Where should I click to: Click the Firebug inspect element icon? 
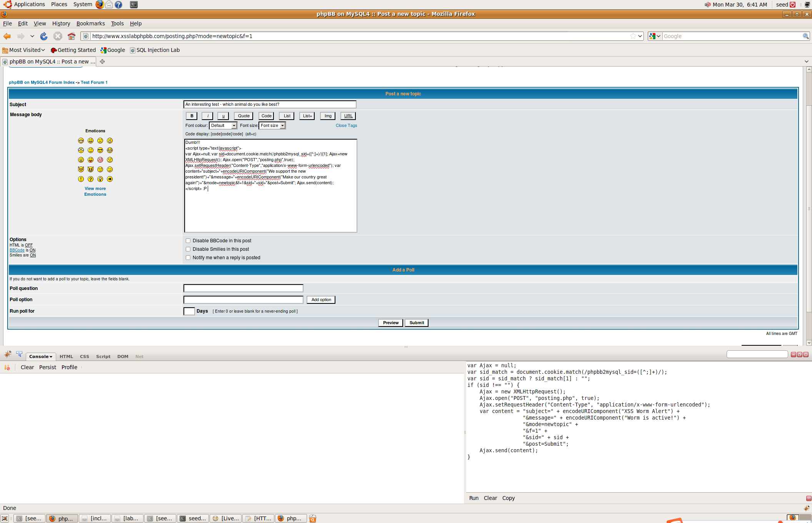pyautogui.click(x=19, y=354)
